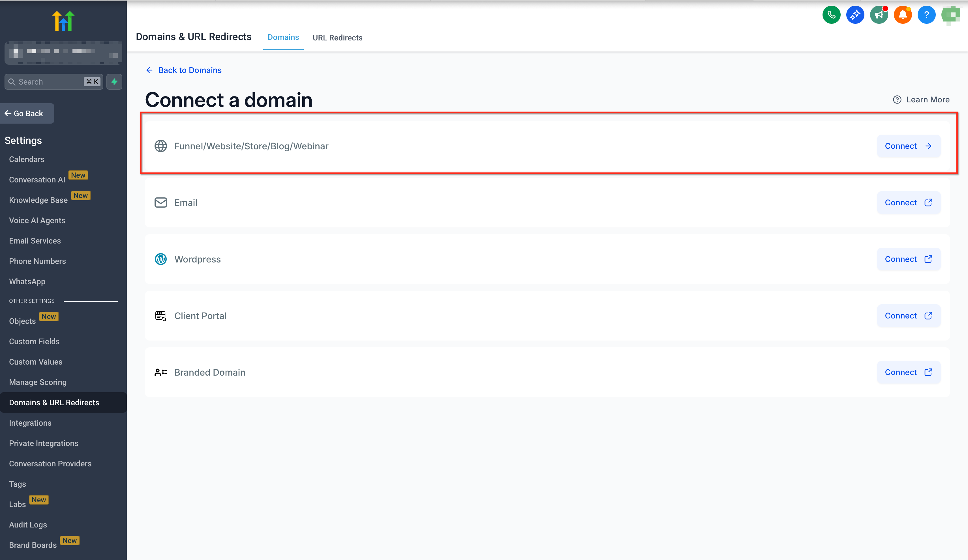Open the megaphone announcements icon
968x560 pixels.
879,15
